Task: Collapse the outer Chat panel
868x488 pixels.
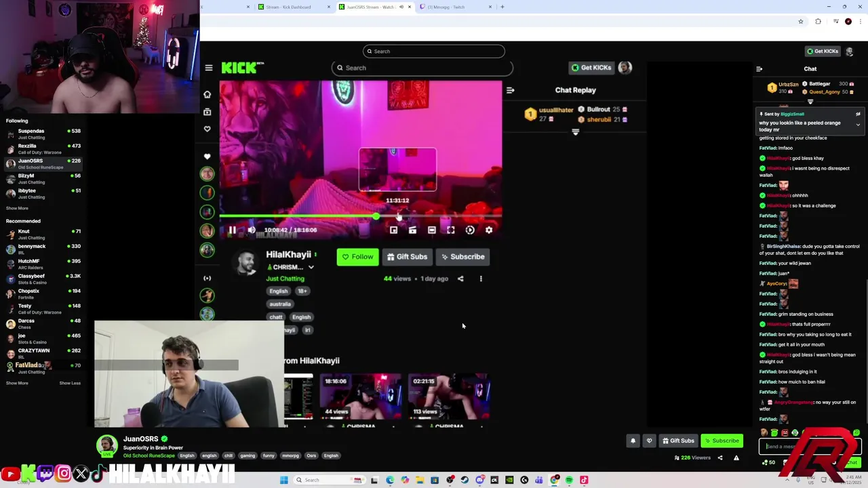Action: (x=759, y=68)
